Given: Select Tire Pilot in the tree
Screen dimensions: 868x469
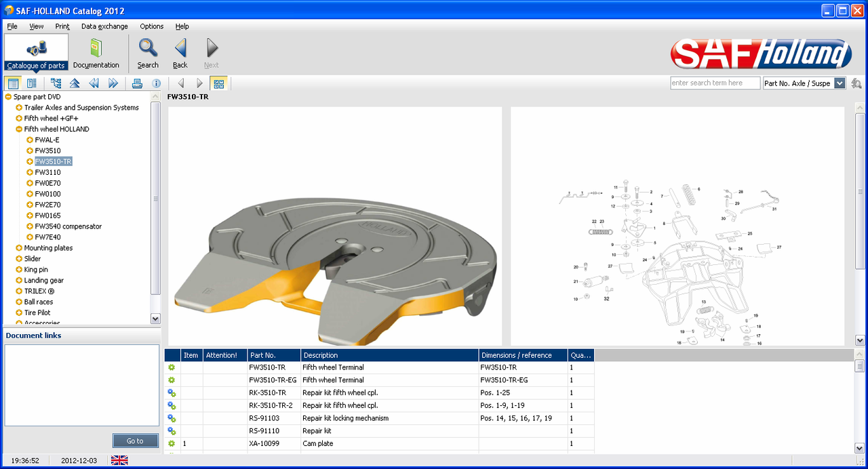Looking at the screenshot, I should pyautogui.click(x=37, y=313).
